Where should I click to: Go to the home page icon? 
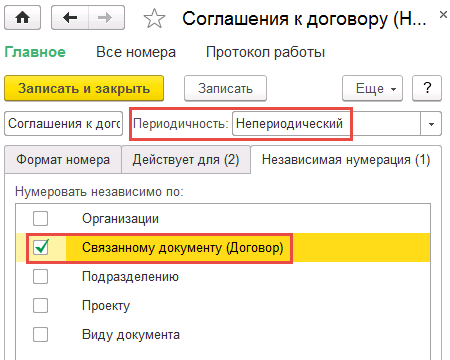click(22, 18)
